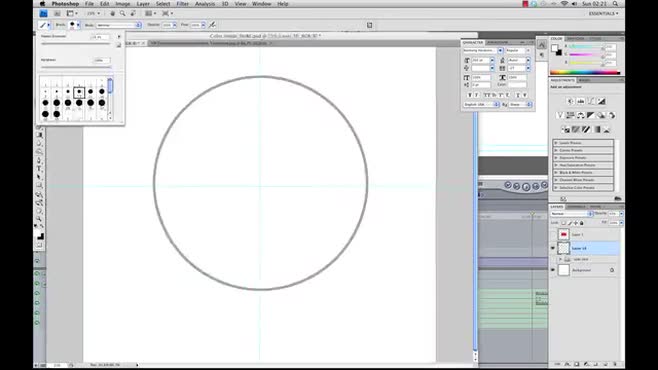
Task: Show Layer 1 visibility box
Action: click(553, 235)
